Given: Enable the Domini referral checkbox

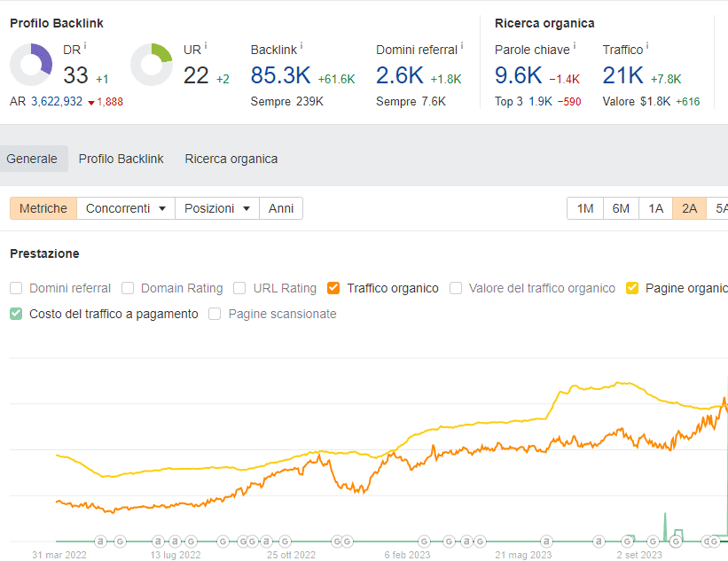Looking at the screenshot, I should point(16,288).
